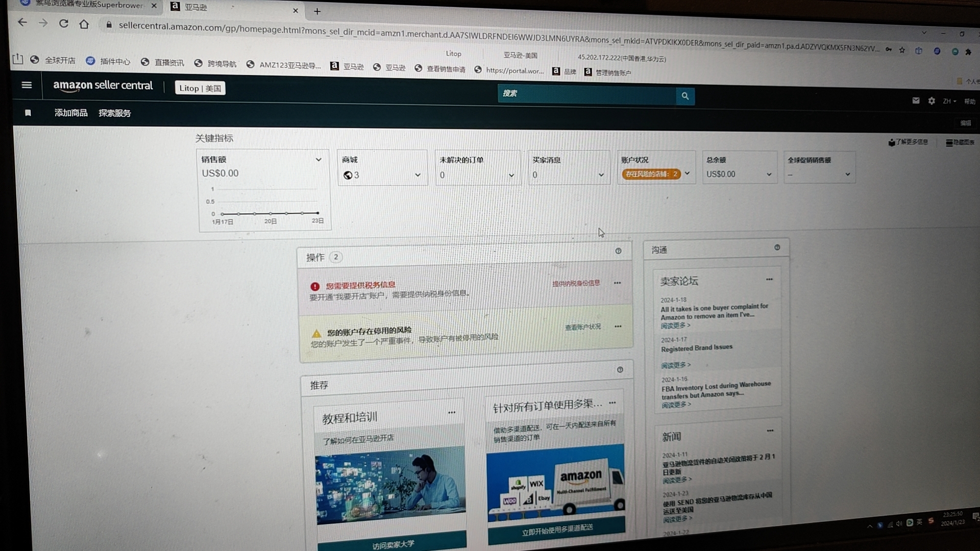
Task: Expand the 未解决的订单 dropdown
Action: pos(511,176)
